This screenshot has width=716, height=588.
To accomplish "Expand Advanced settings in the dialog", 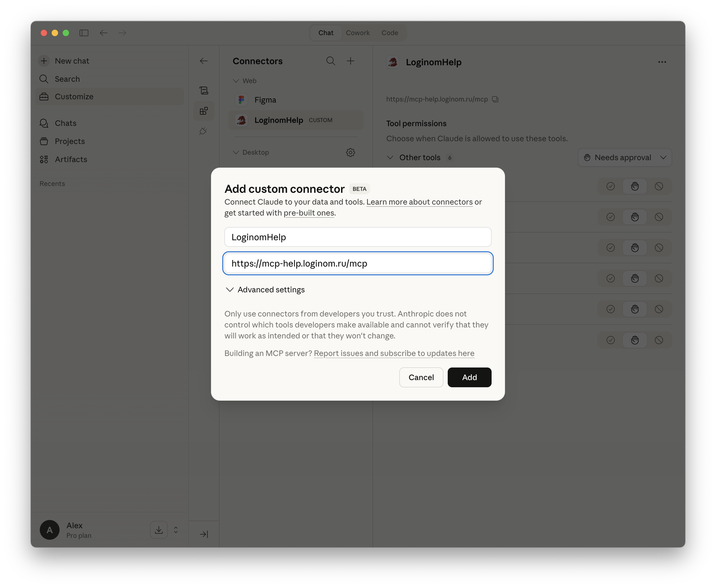I will point(265,290).
